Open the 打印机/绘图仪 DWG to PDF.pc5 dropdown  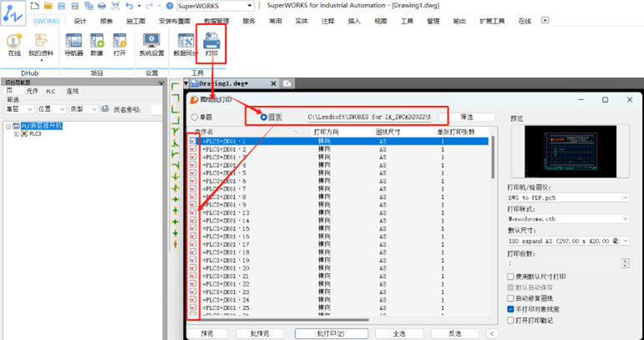[x=569, y=197]
